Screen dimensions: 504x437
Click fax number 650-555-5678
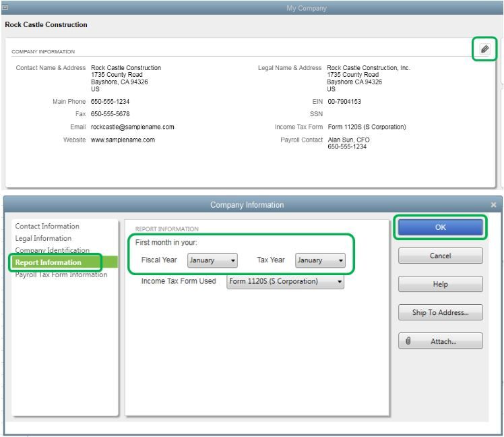[x=110, y=113]
